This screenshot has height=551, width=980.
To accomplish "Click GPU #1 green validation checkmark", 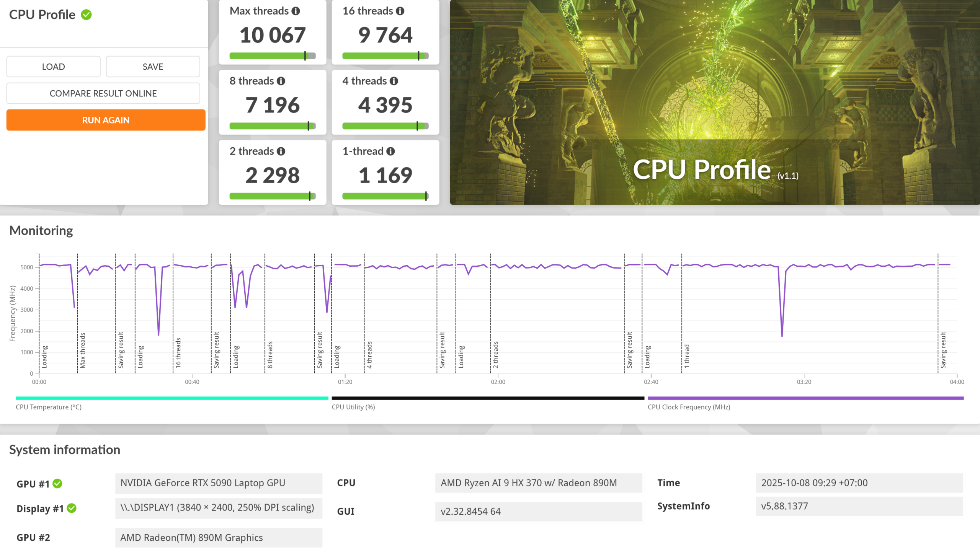I will 57,484.
